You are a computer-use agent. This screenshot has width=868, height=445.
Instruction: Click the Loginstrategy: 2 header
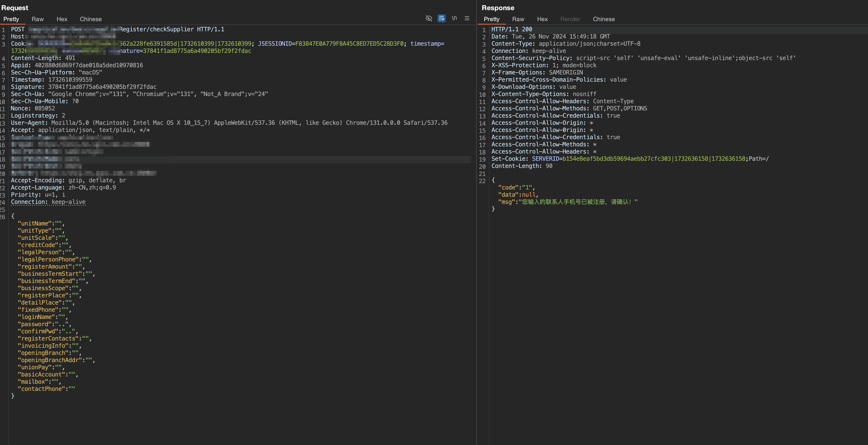[38, 115]
